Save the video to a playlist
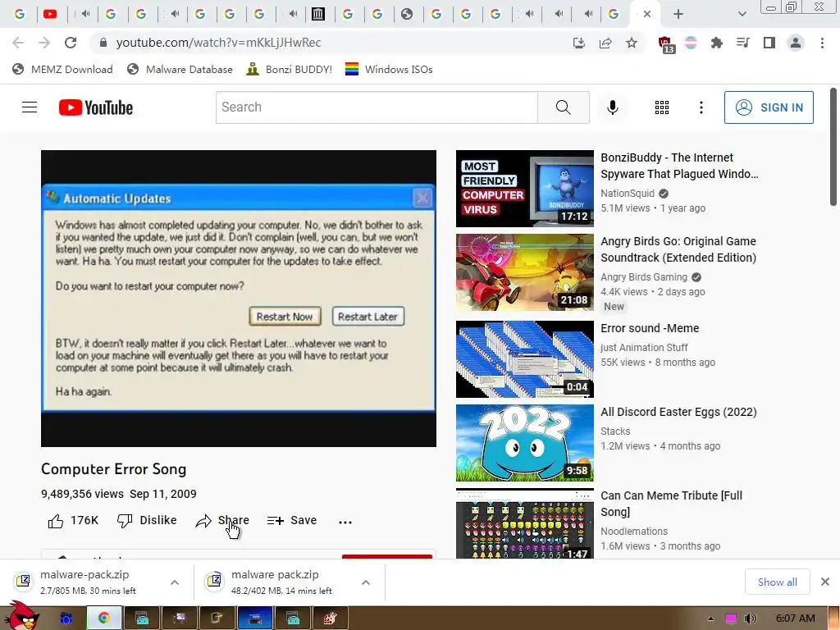Screen dimensions: 840x630 [x=292, y=521]
